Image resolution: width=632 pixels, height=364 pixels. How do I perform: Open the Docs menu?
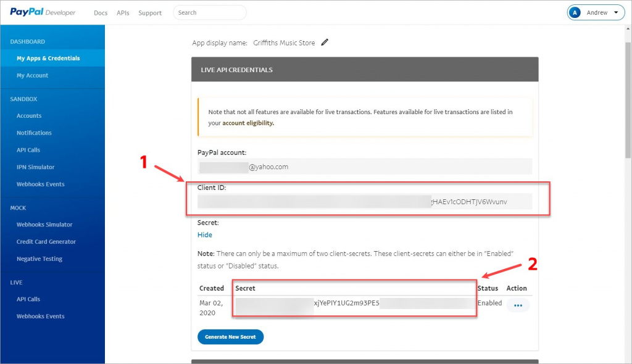coord(101,13)
